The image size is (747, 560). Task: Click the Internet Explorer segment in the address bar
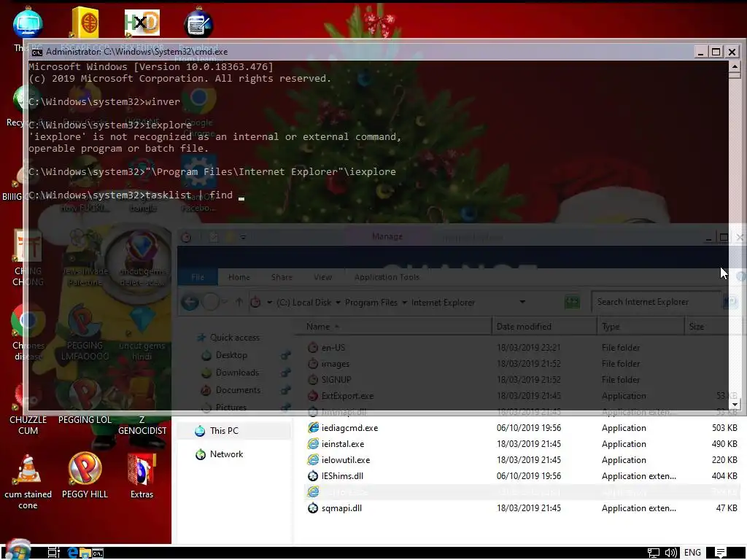coord(443,303)
